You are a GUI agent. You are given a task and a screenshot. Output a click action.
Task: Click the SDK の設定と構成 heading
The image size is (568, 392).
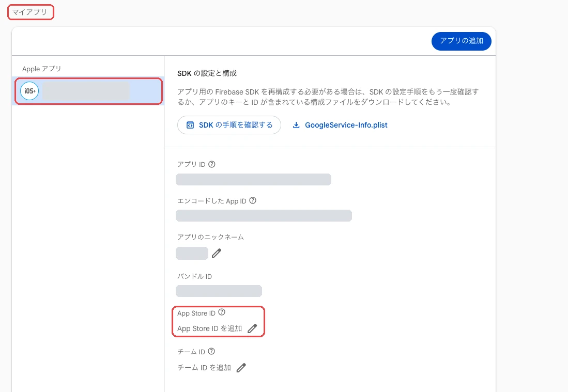207,73
